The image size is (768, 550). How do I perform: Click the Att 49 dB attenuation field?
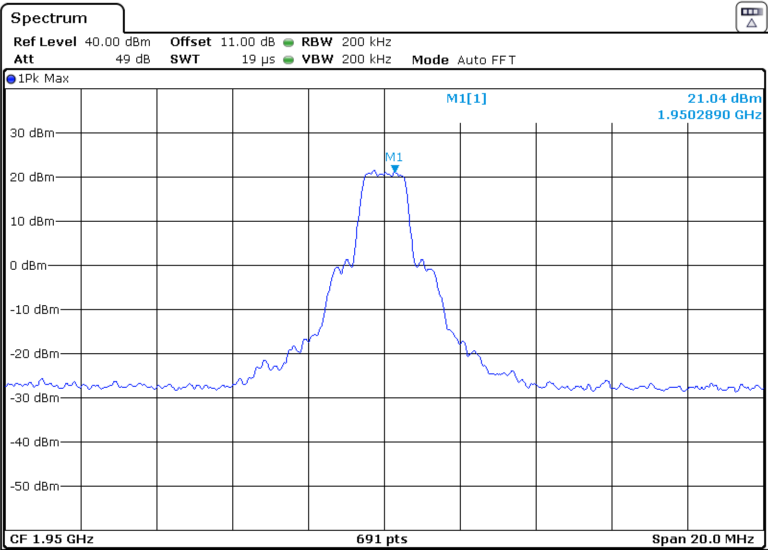coord(85,60)
